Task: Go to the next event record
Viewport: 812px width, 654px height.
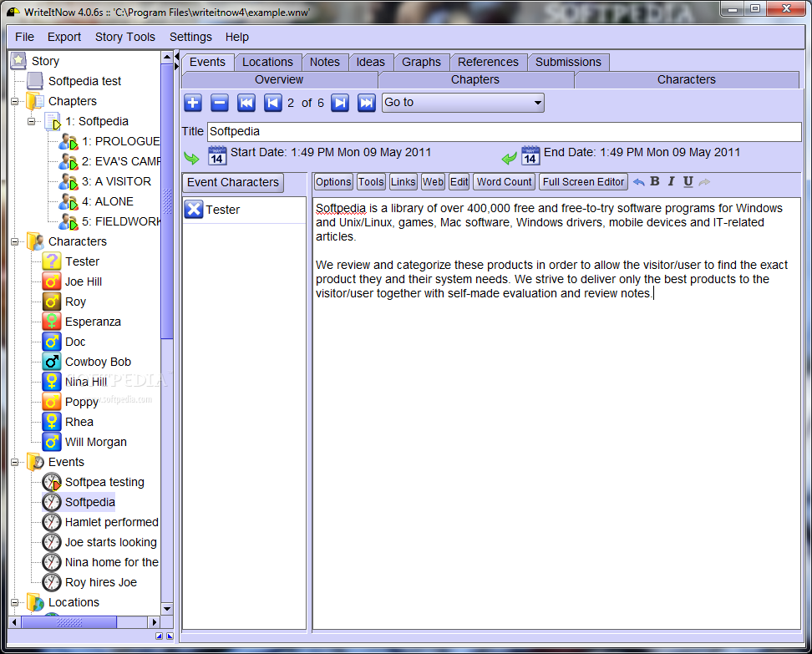Action: click(340, 103)
